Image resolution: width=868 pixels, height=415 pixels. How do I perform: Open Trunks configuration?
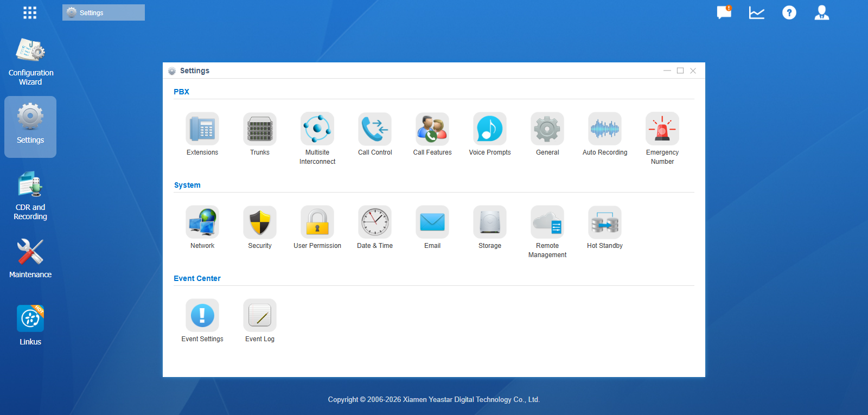260,129
